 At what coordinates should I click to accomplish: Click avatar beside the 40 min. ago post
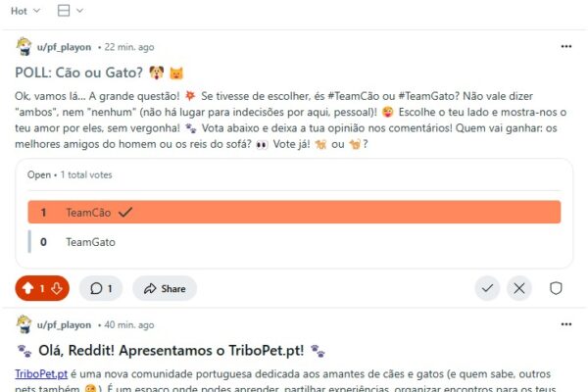point(24,324)
